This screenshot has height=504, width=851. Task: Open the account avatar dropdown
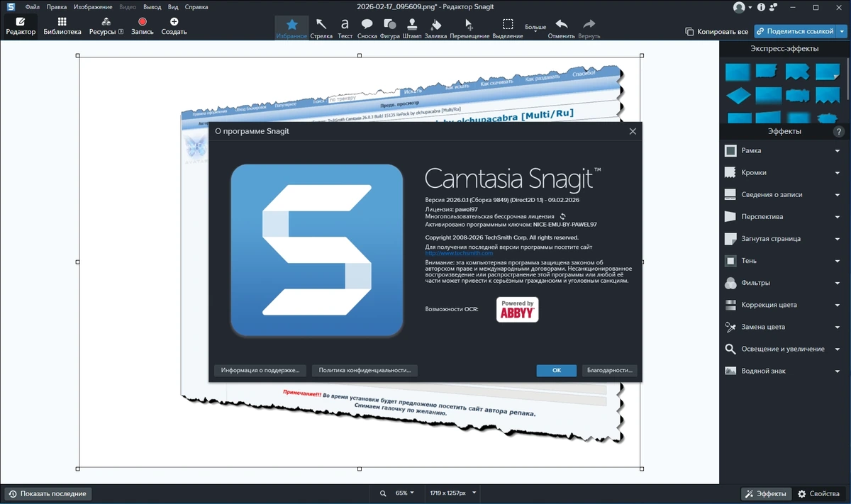(x=744, y=8)
